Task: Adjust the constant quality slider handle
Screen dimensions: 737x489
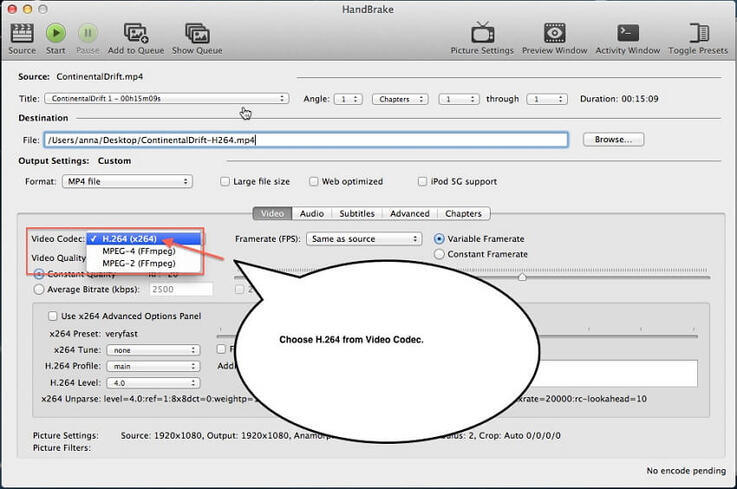Action: pos(522,277)
